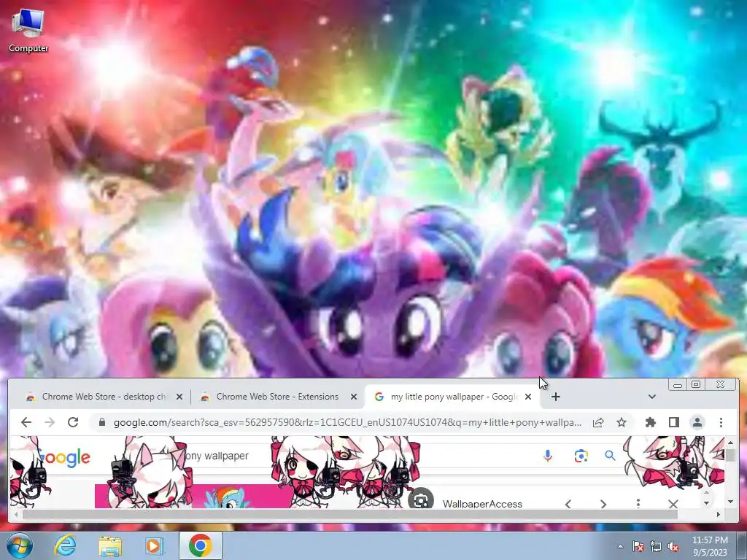Open the WallpaperAccess source link
The image size is (747, 560).
pyautogui.click(x=482, y=504)
